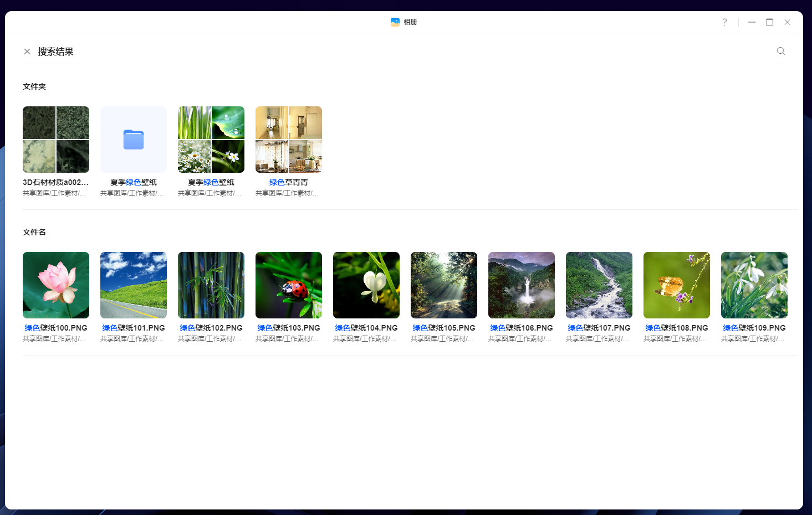812x515 pixels.
Task: Click the file name 绿色壁纸105.PNG
Action: coord(444,328)
